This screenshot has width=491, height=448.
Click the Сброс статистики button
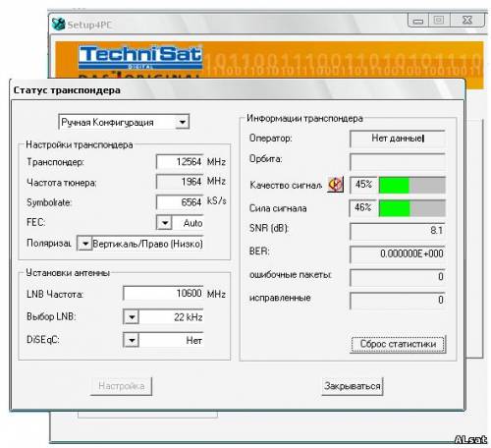398,344
